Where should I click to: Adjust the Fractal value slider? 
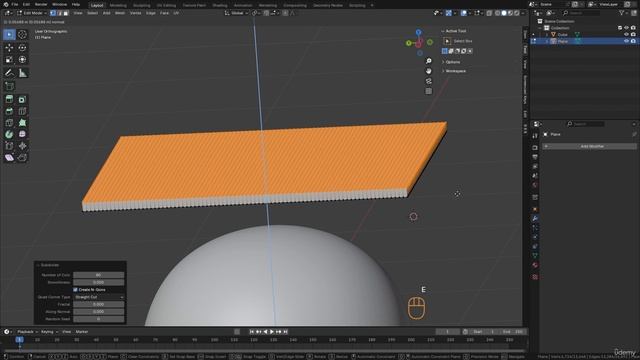99,304
